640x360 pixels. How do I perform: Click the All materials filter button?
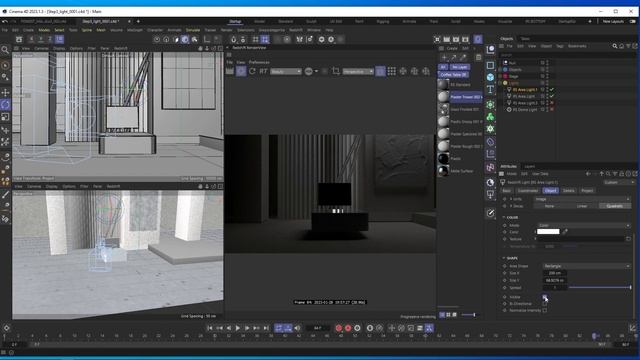pos(443,67)
